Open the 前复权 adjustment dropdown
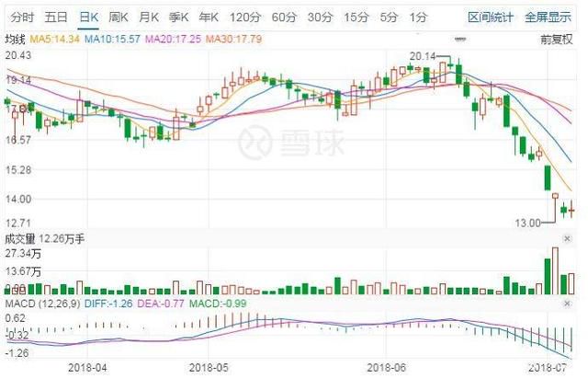588x379 pixels. [557, 39]
